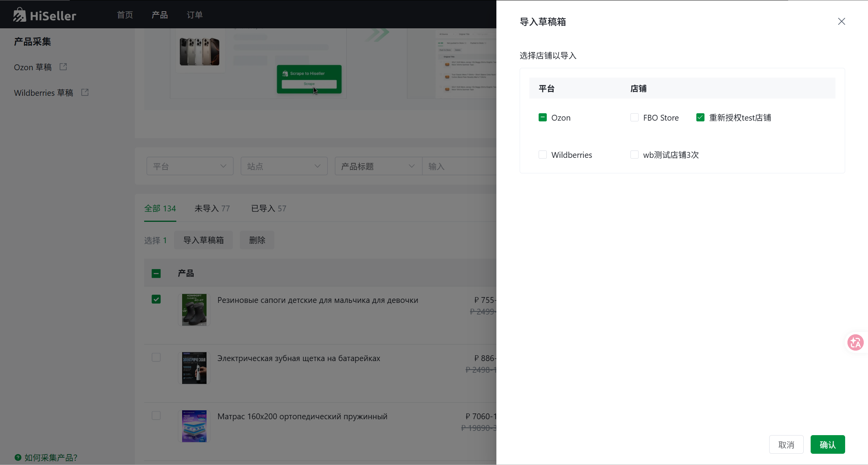Click the 确认 button
Image resolution: width=868 pixels, height=465 pixels.
tap(827, 444)
